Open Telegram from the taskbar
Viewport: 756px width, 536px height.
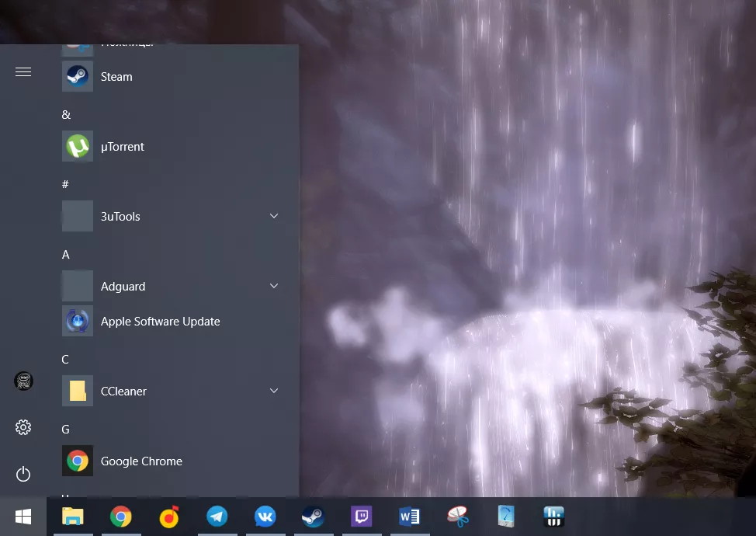[x=217, y=517]
